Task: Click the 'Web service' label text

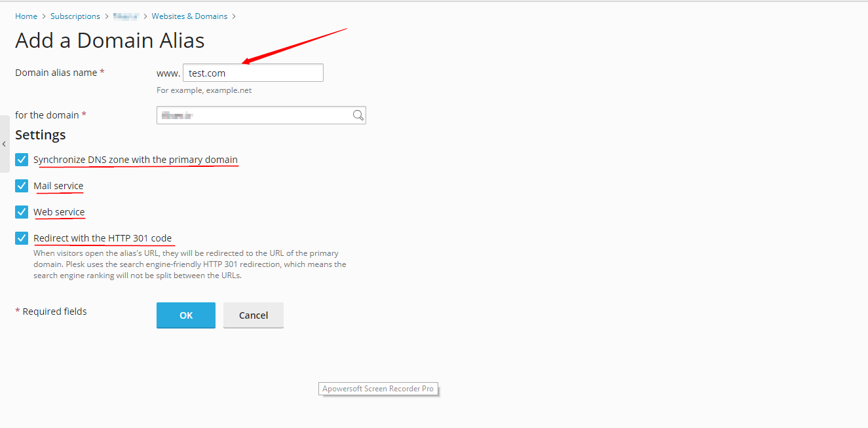Action: click(59, 212)
